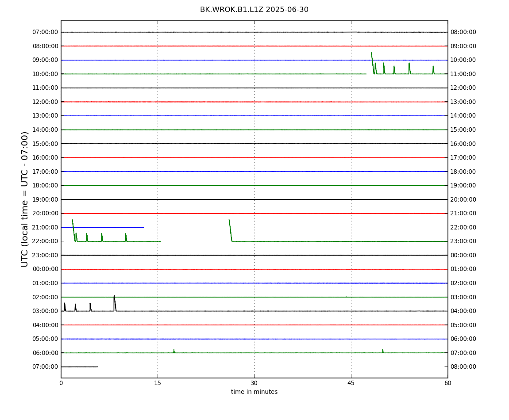Image resolution: width=509 pixels, height=420 pixels.
Task: Click the 'time in minutes' x-axis label
Action: click(254, 392)
